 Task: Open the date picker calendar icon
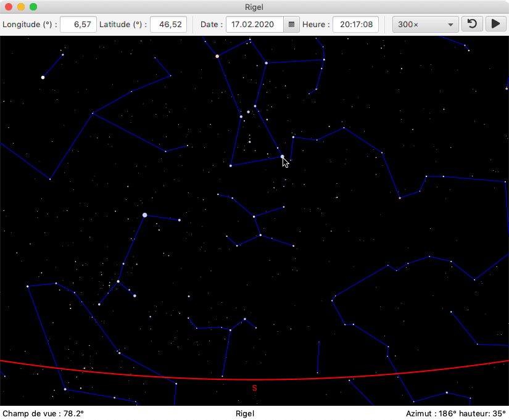(291, 24)
